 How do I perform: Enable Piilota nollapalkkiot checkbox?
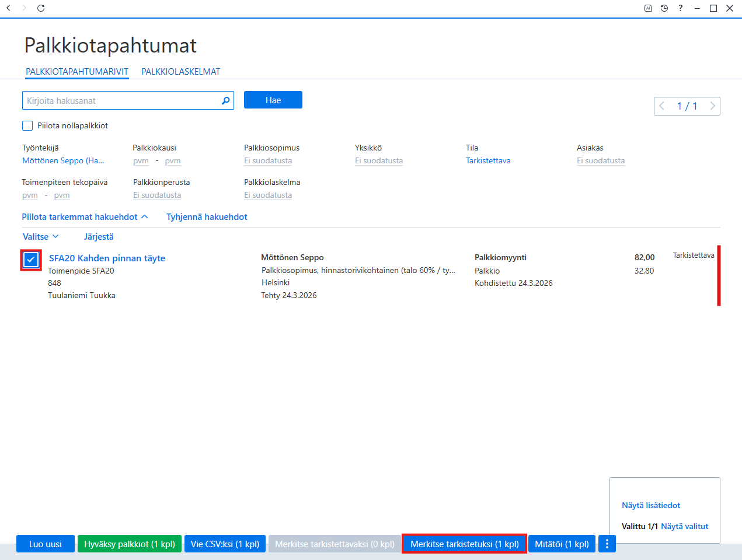pyautogui.click(x=27, y=125)
